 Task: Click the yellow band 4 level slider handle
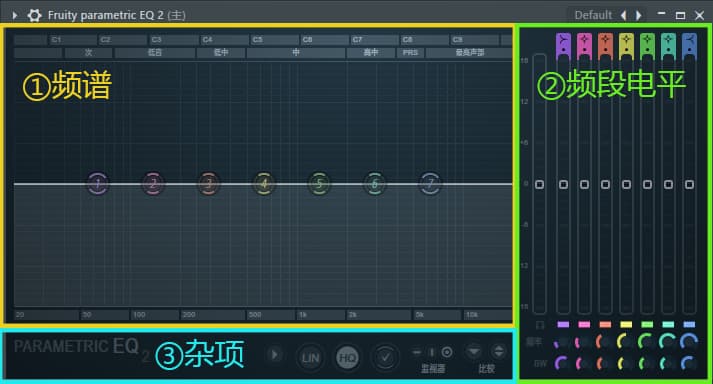626,184
